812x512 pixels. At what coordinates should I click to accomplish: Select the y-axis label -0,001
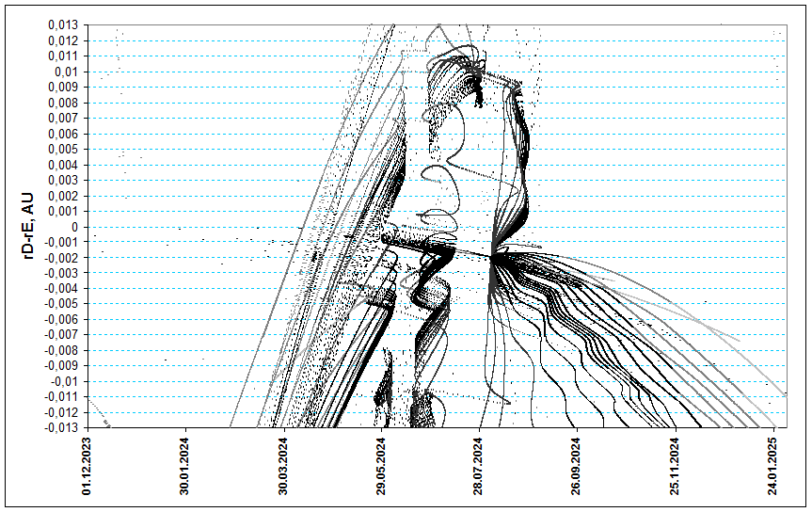click(x=61, y=242)
